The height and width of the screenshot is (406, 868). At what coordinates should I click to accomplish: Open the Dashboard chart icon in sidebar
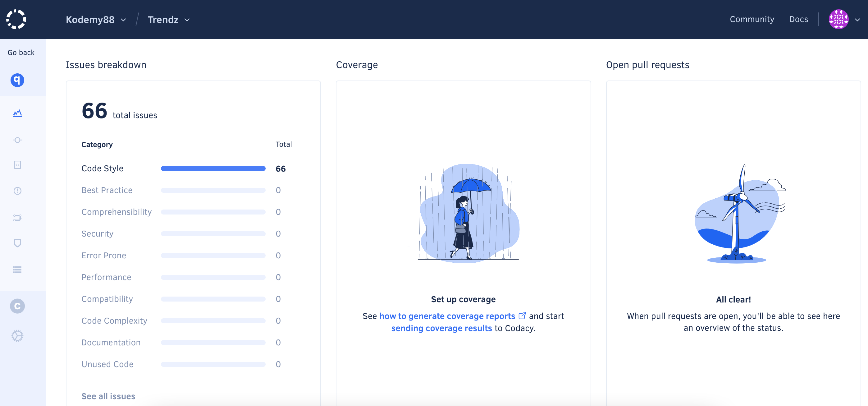[x=17, y=113]
